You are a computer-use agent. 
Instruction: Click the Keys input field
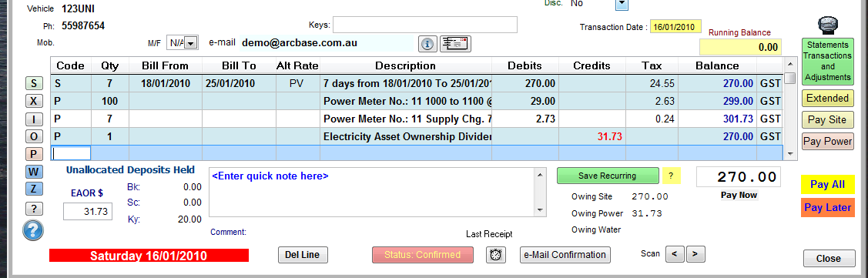[x=425, y=25]
